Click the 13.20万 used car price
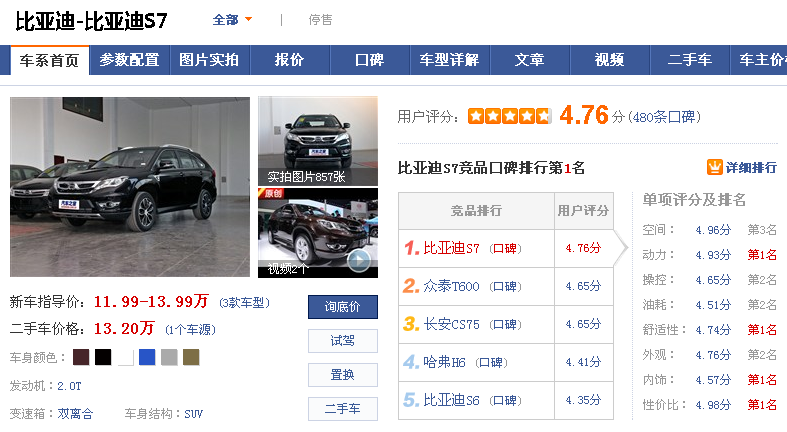 pyautogui.click(x=124, y=329)
